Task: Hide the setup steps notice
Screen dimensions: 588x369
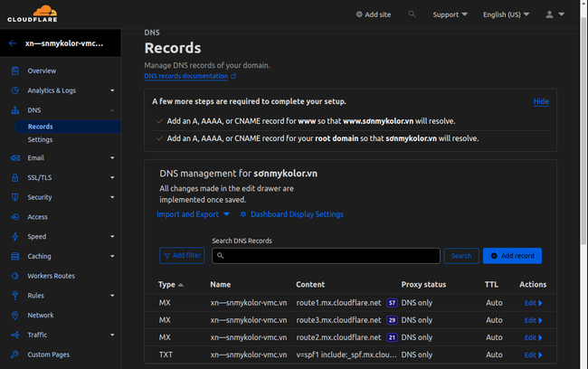Action: pyautogui.click(x=541, y=101)
